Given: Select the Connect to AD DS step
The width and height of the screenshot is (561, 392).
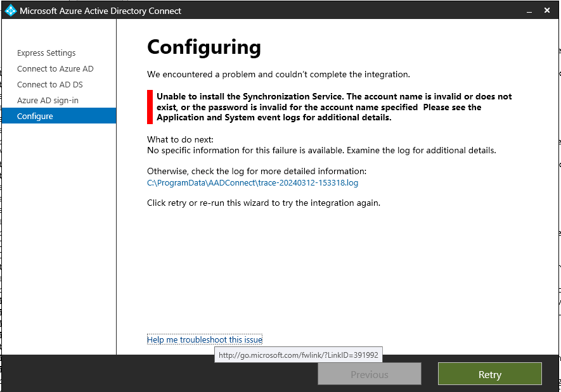Looking at the screenshot, I should click(x=49, y=85).
